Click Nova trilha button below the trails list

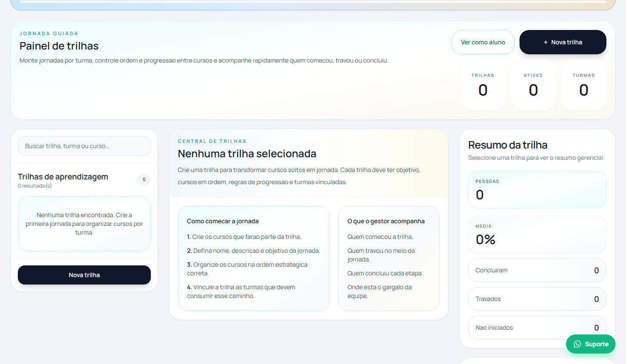point(84,275)
